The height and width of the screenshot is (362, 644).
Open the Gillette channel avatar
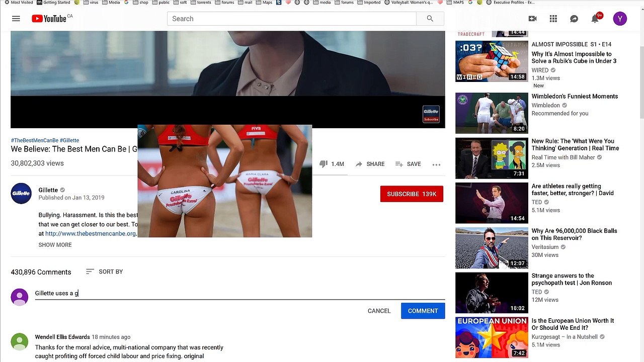point(21,194)
